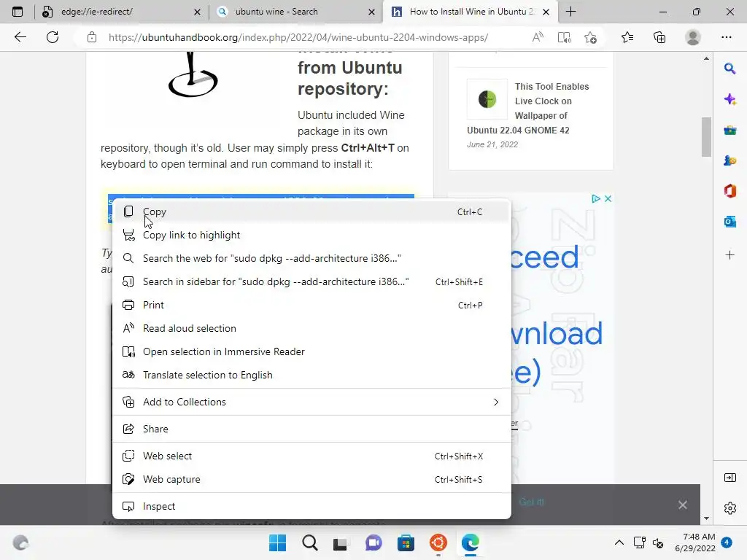The image size is (747, 560).
Task: Show hidden system tray icons
Action: click(x=619, y=542)
